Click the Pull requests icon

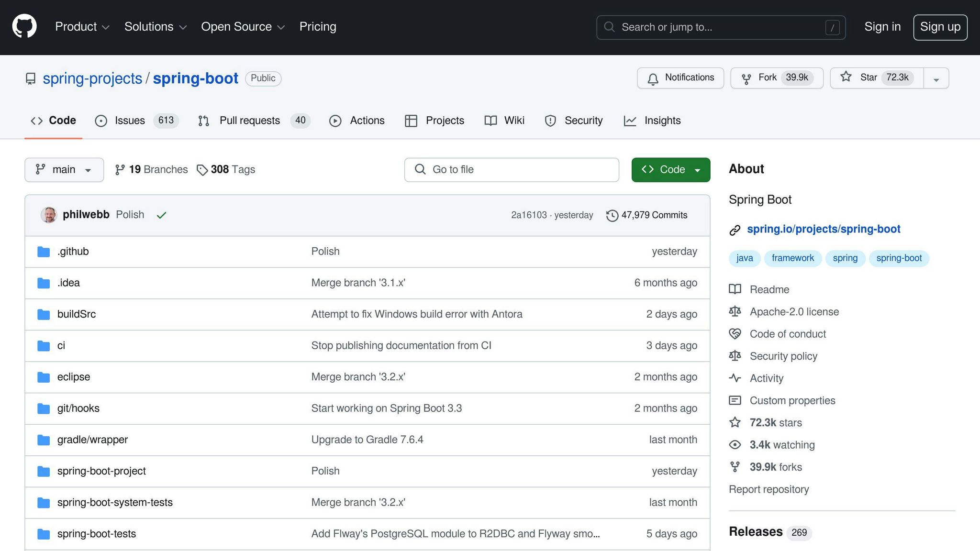[x=203, y=121]
